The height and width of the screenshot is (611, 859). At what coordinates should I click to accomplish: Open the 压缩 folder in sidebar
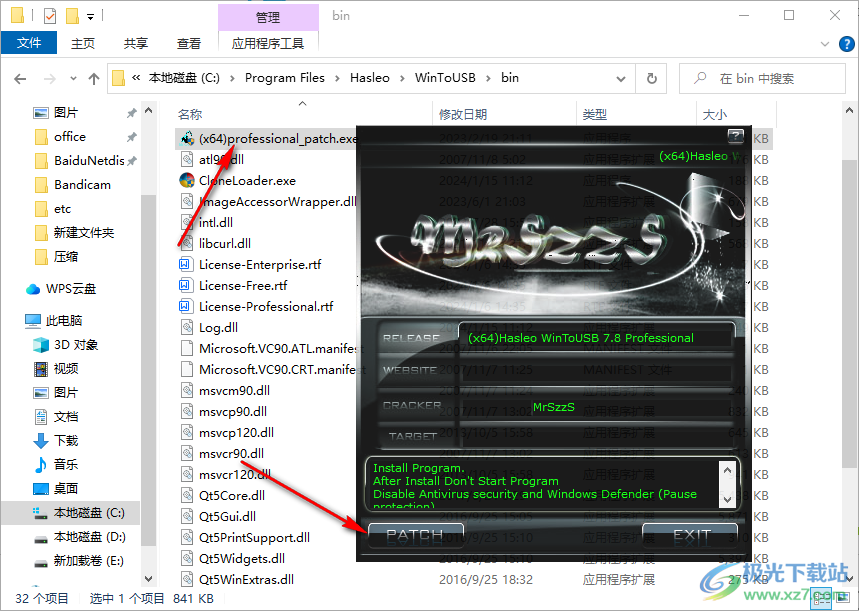[66, 256]
